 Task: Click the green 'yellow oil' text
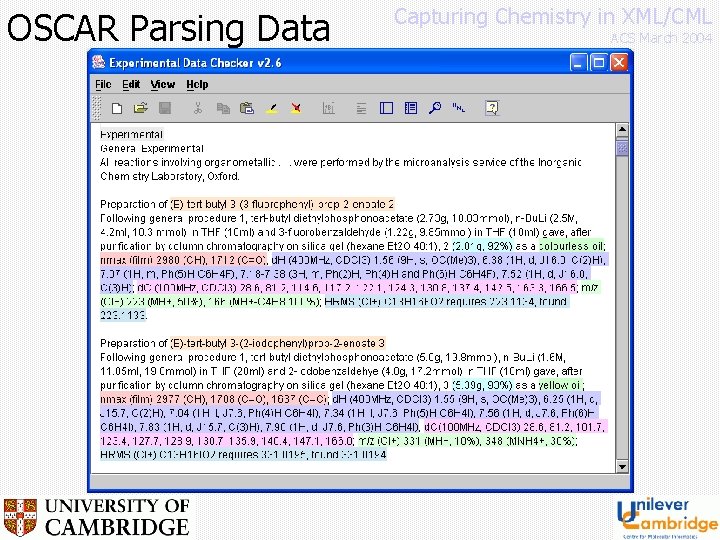(559, 385)
